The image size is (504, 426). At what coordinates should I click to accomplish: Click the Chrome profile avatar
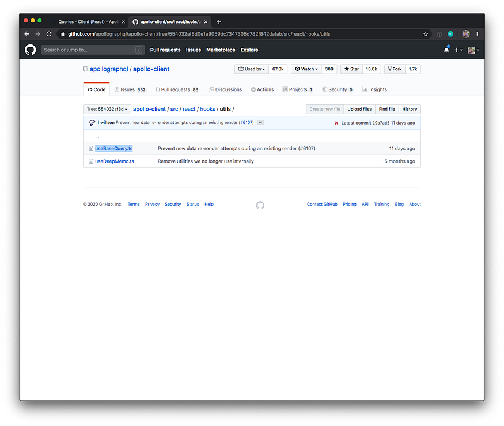(466, 34)
